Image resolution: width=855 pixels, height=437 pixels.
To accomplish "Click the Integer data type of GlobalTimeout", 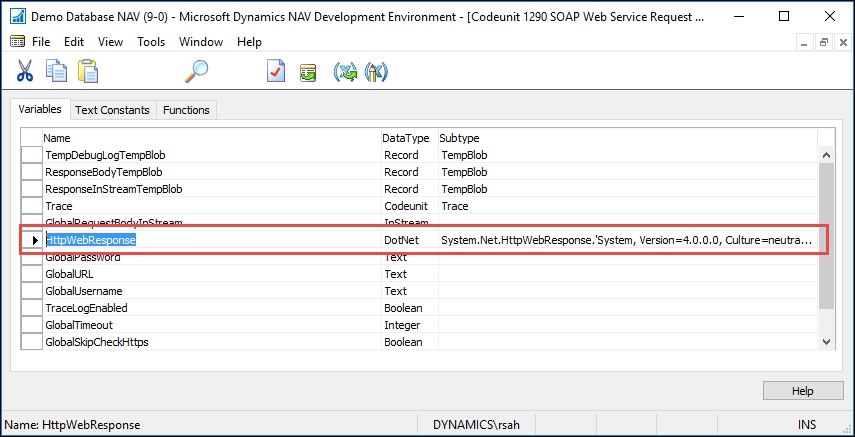I will tap(410, 325).
